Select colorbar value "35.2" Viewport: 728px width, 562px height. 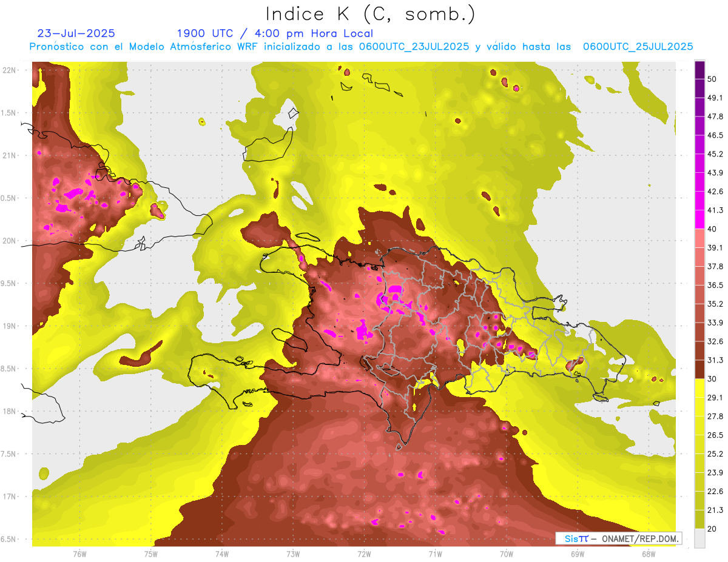(x=716, y=304)
